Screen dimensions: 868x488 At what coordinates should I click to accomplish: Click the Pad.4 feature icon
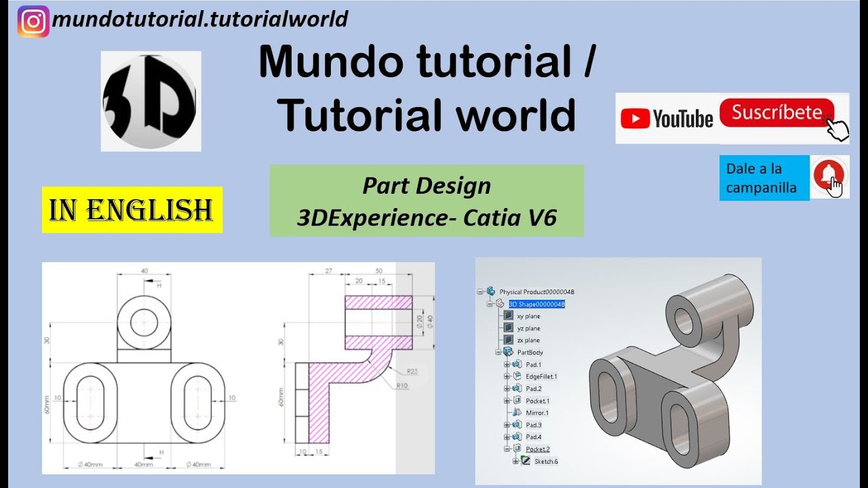click(517, 436)
